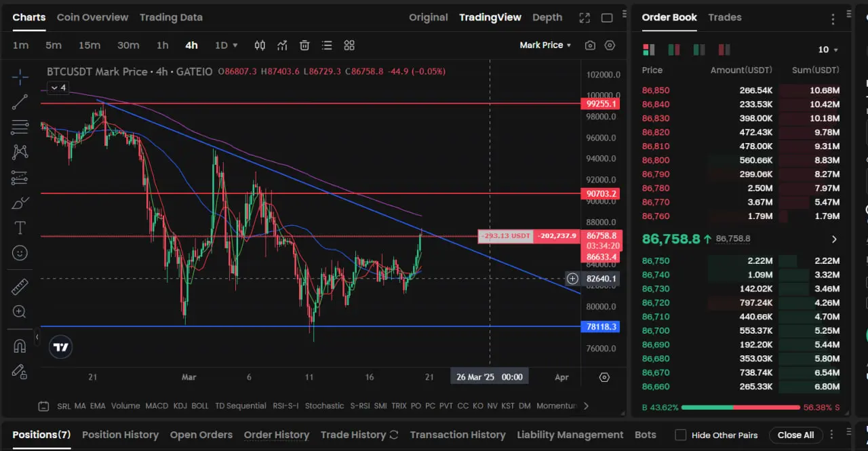The image size is (868, 451).
Task: Select the ruler measure tool
Action: pyautogui.click(x=20, y=287)
